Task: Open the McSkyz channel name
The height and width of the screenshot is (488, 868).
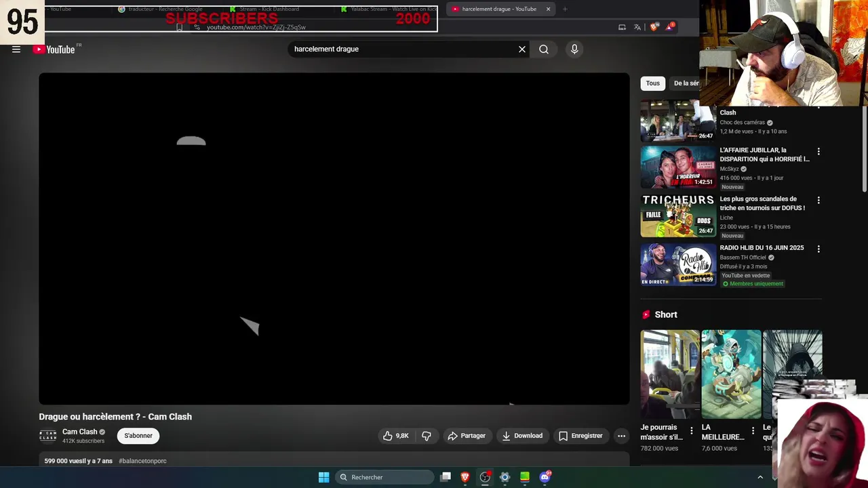Action: click(x=729, y=169)
